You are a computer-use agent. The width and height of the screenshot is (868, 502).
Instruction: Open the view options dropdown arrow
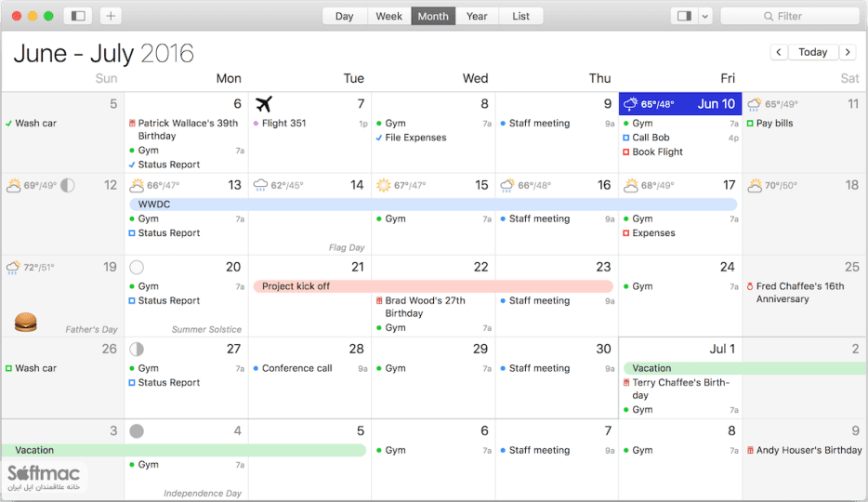pyautogui.click(x=705, y=16)
